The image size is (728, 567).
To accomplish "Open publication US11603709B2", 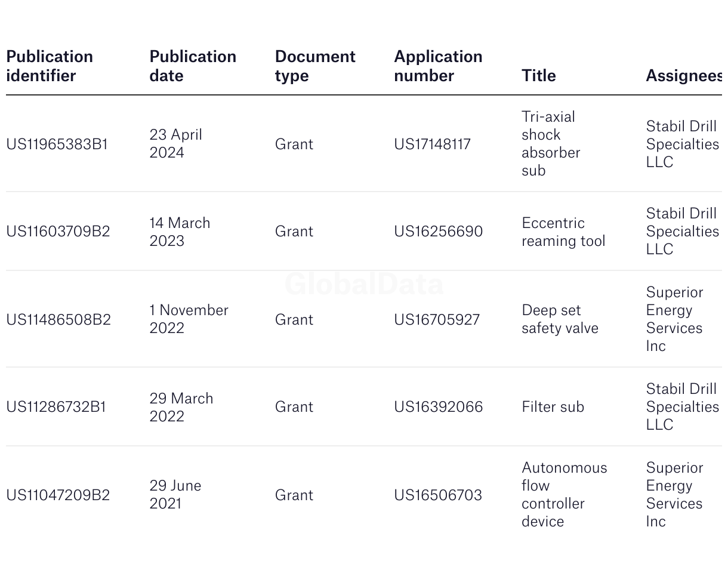I will (58, 231).
